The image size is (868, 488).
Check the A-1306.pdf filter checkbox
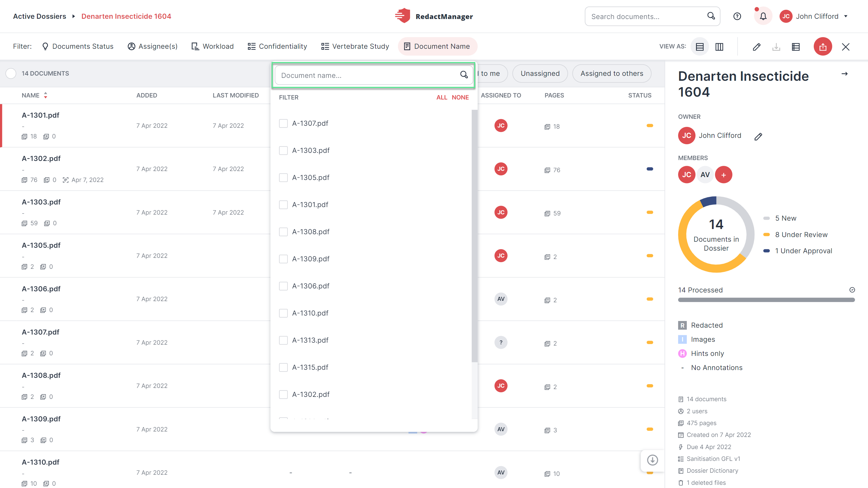(283, 286)
